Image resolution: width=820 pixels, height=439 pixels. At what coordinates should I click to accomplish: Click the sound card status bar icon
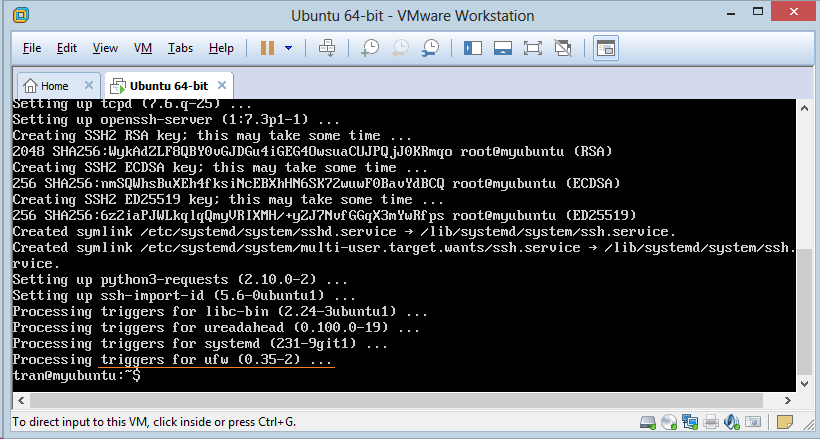pyautogui.click(x=732, y=422)
